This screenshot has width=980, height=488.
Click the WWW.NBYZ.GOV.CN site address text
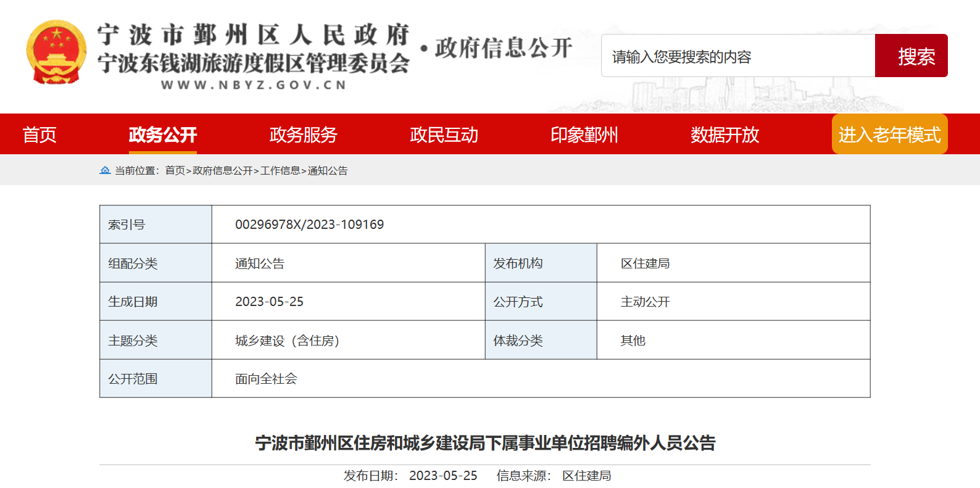(254, 85)
